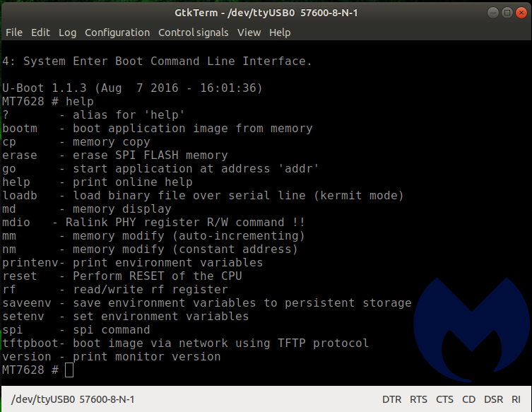
Task: Click the 'mdio' Ralink PHY register line
Action: (x=154, y=223)
